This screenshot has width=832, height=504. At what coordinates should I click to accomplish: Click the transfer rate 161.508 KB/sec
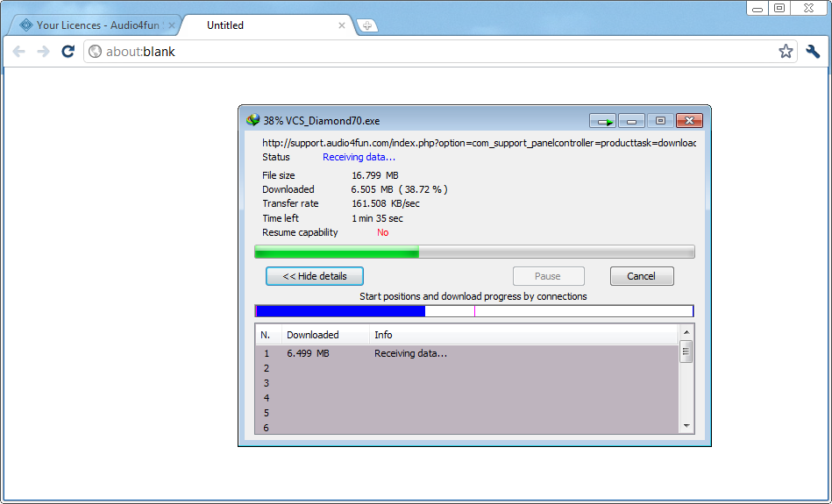[386, 203]
